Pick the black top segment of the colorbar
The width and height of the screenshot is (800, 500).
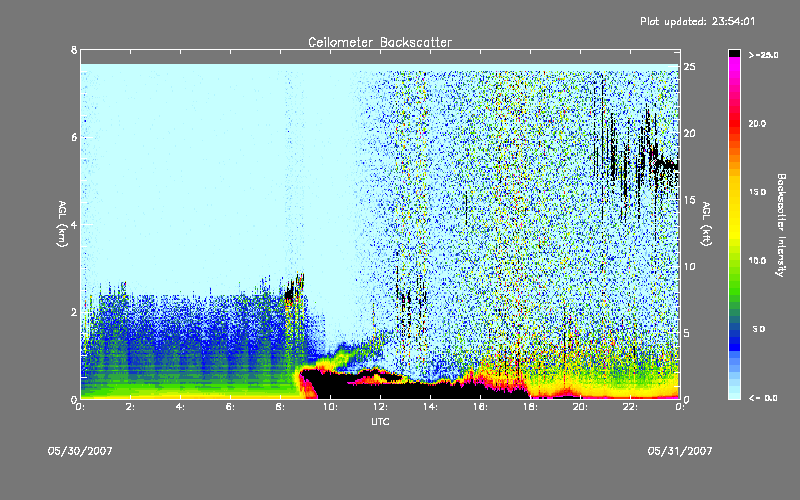tap(734, 53)
